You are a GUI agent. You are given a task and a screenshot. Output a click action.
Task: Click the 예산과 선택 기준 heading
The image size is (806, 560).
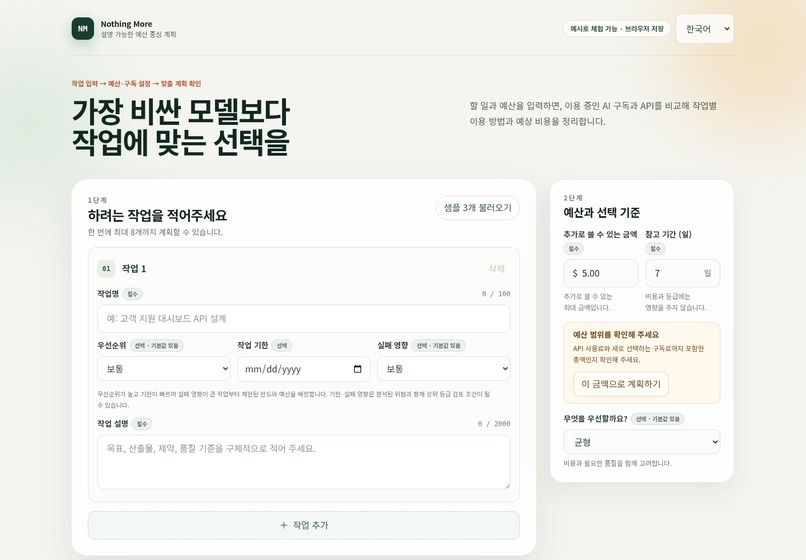point(601,212)
